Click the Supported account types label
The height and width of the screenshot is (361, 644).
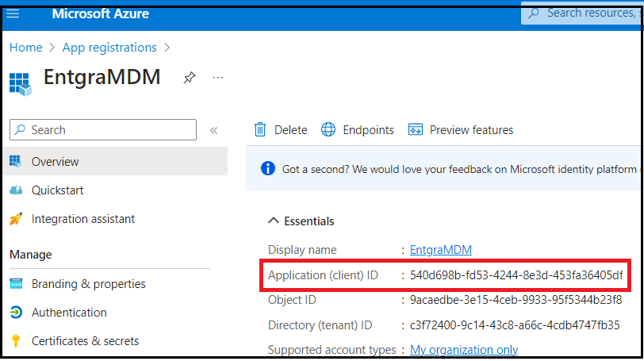[332, 350]
